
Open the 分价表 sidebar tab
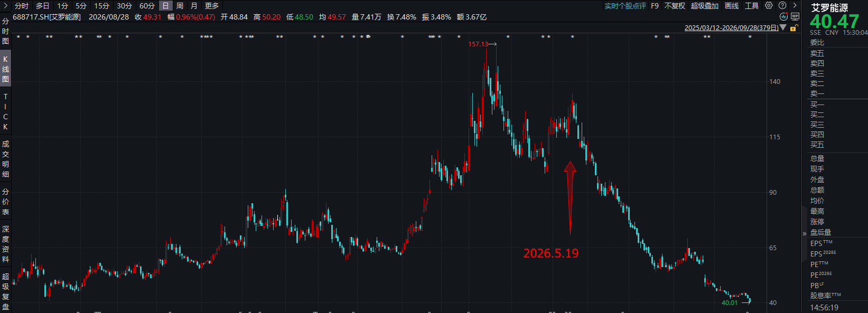tap(5, 202)
